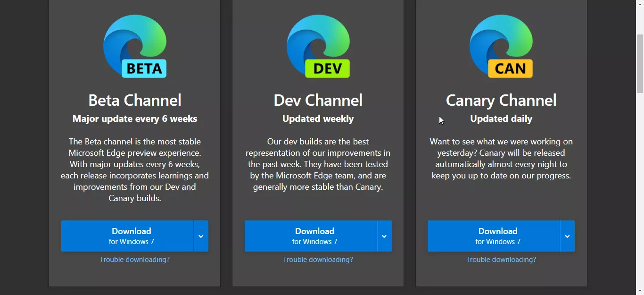Download Canary Channel for Windows 7

tap(494, 236)
